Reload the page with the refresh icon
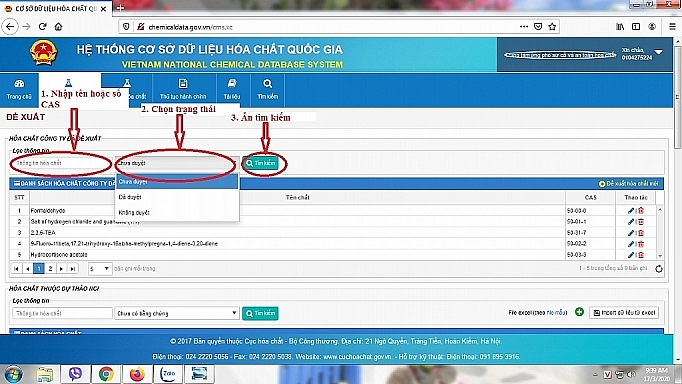 tap(43, 27)
